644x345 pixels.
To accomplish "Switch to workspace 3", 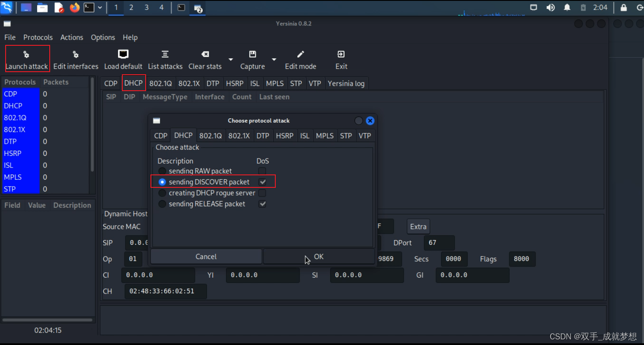I will (147, 7).
